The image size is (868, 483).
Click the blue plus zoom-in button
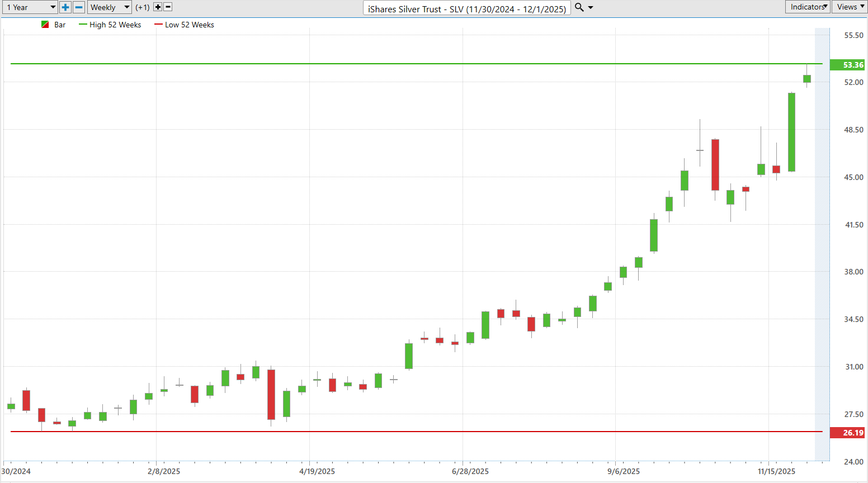65,7
